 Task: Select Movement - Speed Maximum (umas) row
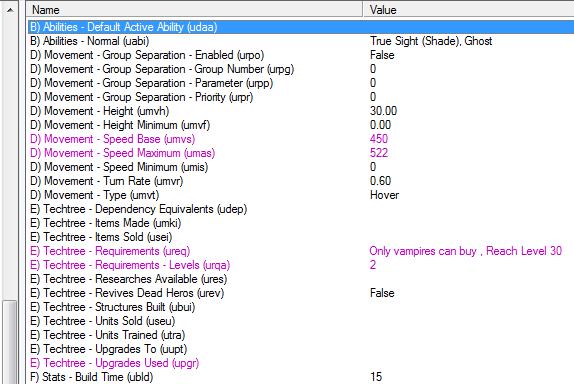[301, 153]
